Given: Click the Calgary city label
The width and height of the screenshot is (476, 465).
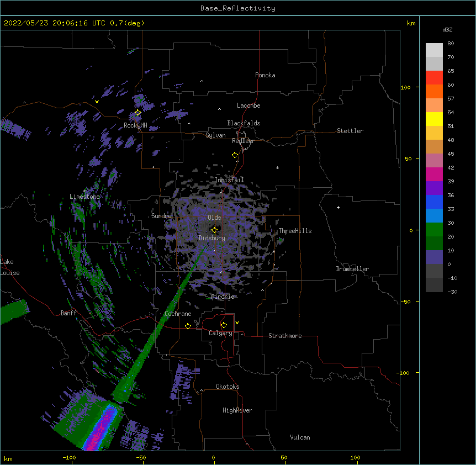Looking at the screenshot, I should click(220, 333).
